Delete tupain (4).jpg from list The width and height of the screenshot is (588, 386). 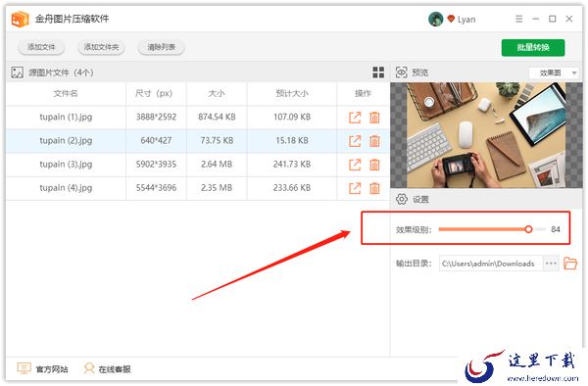pos(374,188)
